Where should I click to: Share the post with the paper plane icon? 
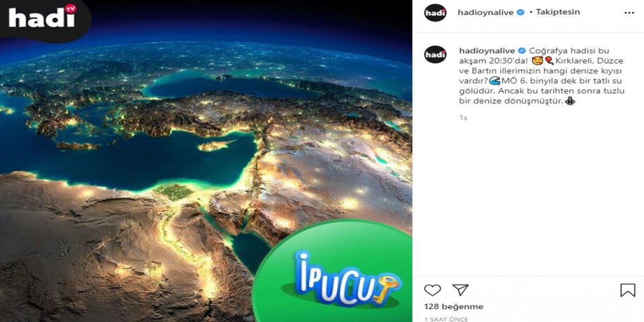click(x=460, y=290)
